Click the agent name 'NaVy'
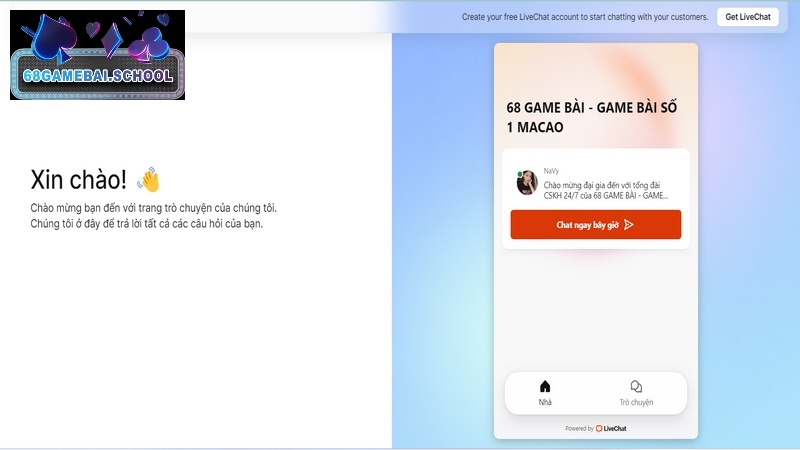Image resolution: width=800 pixels, height=450 pixels. coord(551,171)
